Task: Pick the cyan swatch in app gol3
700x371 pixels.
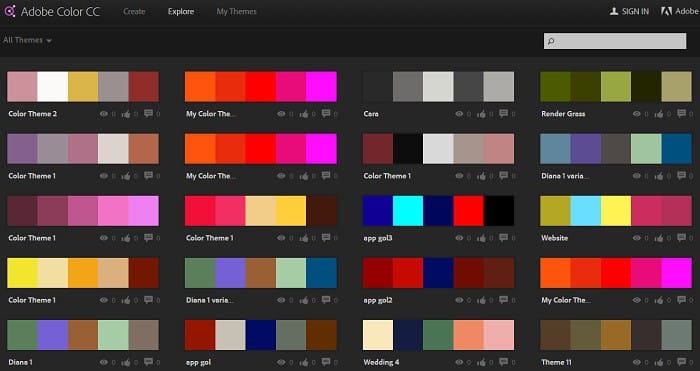Action: (408, 211)
